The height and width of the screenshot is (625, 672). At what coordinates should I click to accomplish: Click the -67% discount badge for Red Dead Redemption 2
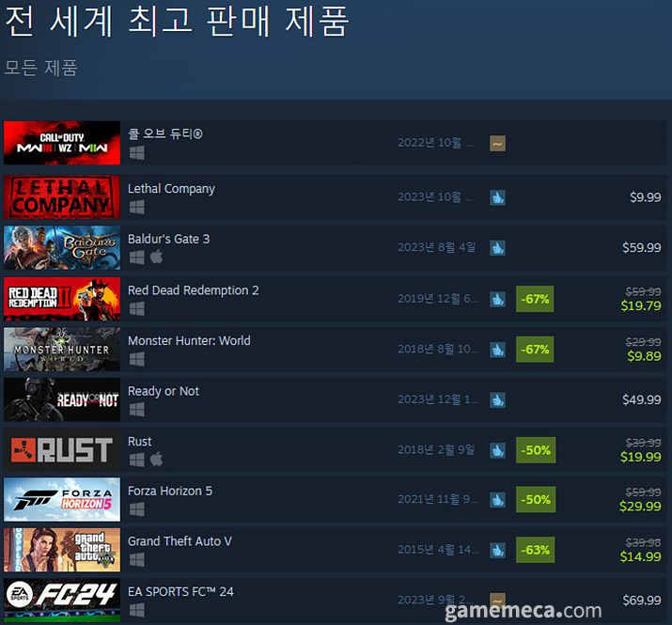[535, 299]
